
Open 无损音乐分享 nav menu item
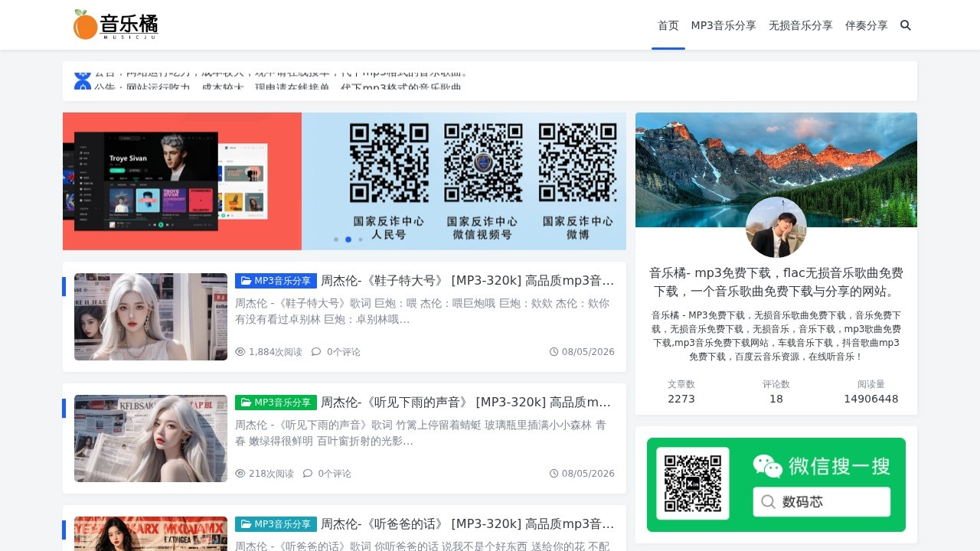pyautogui.click(x=801, y=25)
